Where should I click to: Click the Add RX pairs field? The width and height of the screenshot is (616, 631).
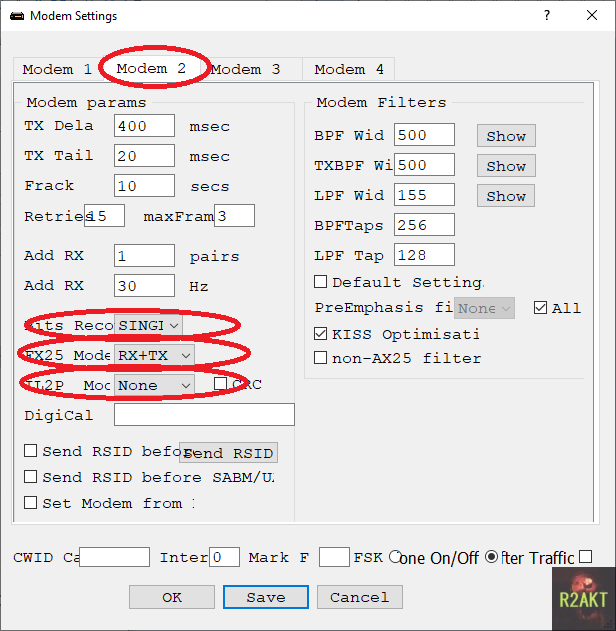pyautogui.click(x=144, y=256)
